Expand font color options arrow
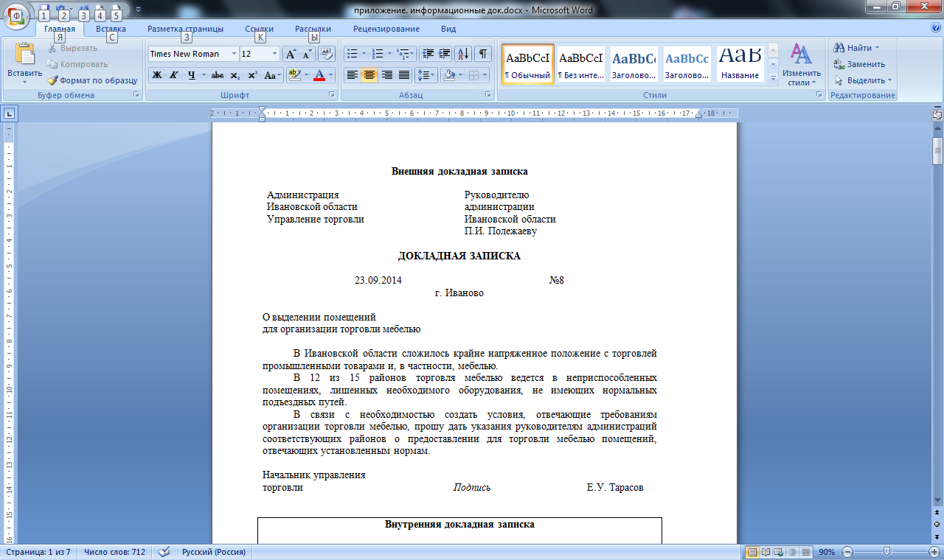Screen dimensions: 944x560 click(330, 75)
